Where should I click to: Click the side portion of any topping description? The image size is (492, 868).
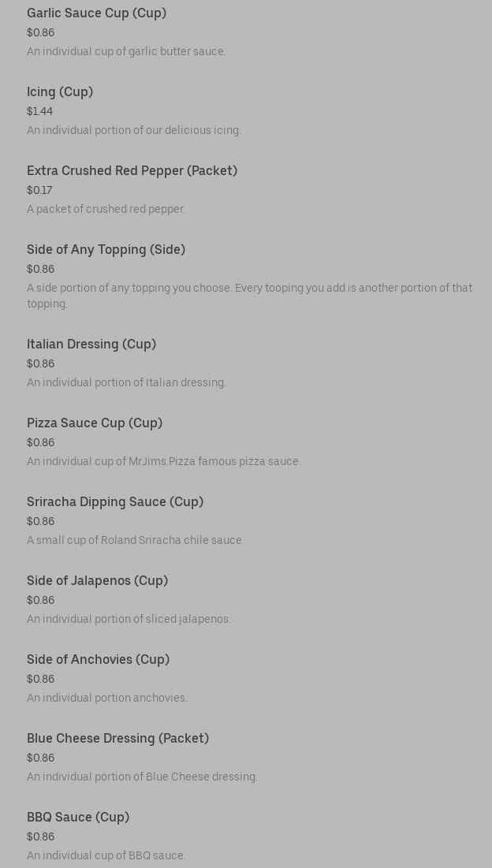click(x=250, y=296)
